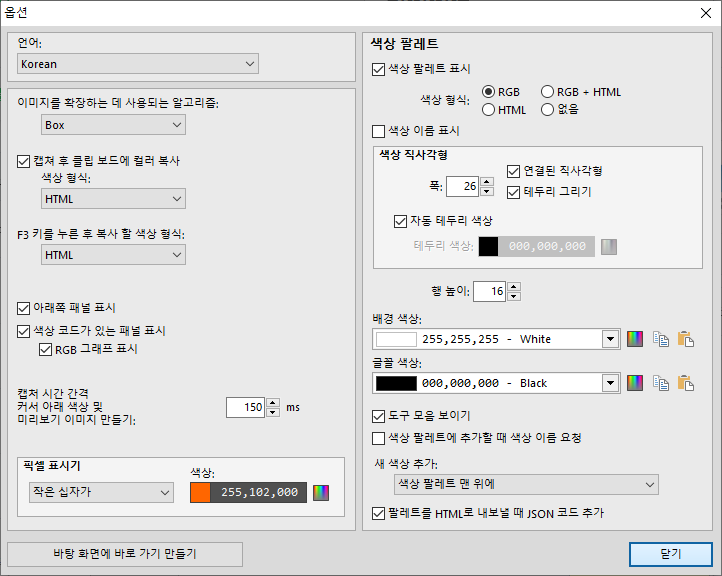Viewport: 722px width, 576px height.
Task: Click the white 배경 색상 swatch
Action: coord(396,339)
